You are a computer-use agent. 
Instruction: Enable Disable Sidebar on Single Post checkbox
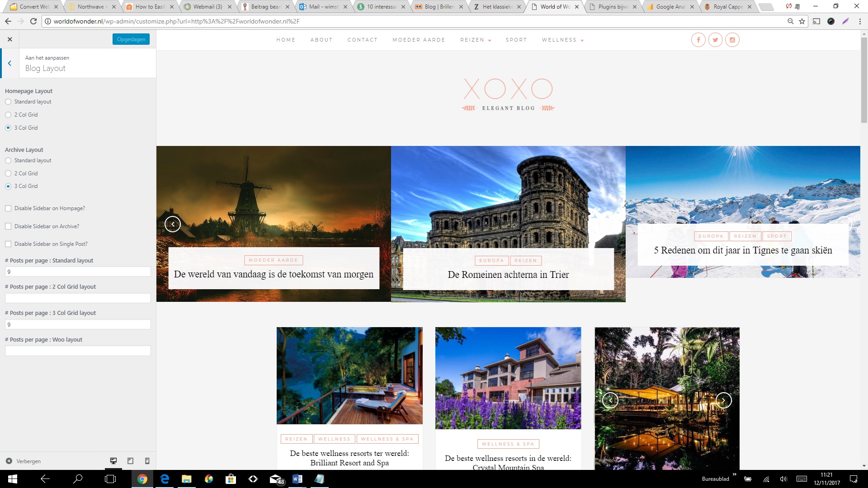point(8,244)
